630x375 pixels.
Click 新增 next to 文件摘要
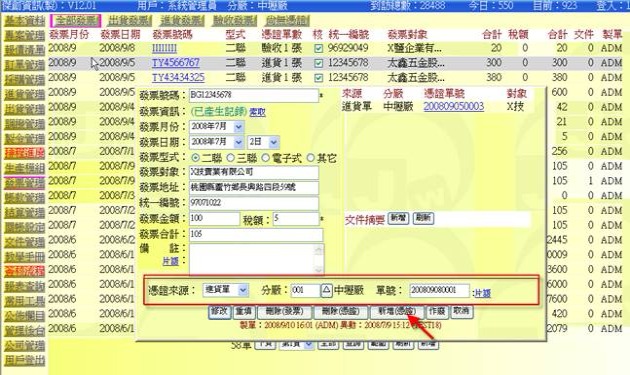point(398,218)
